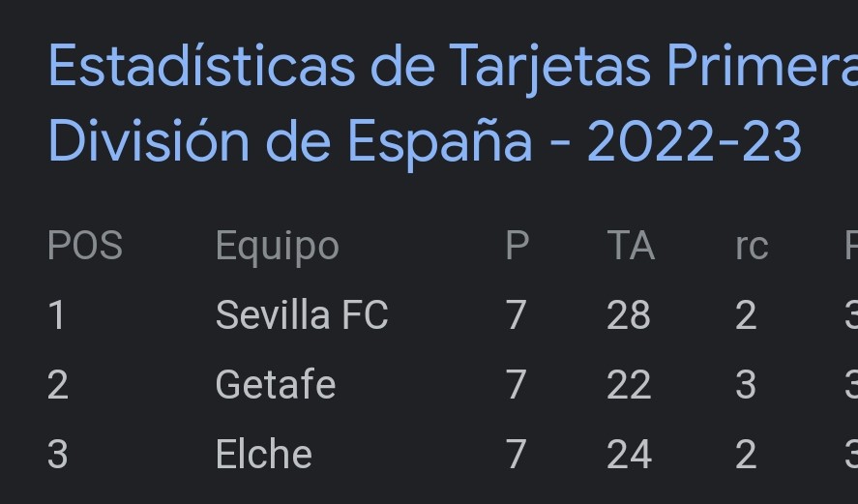Click Getafe's TA value 22
This screenshot has height=504, width=858.
point(629,385)
